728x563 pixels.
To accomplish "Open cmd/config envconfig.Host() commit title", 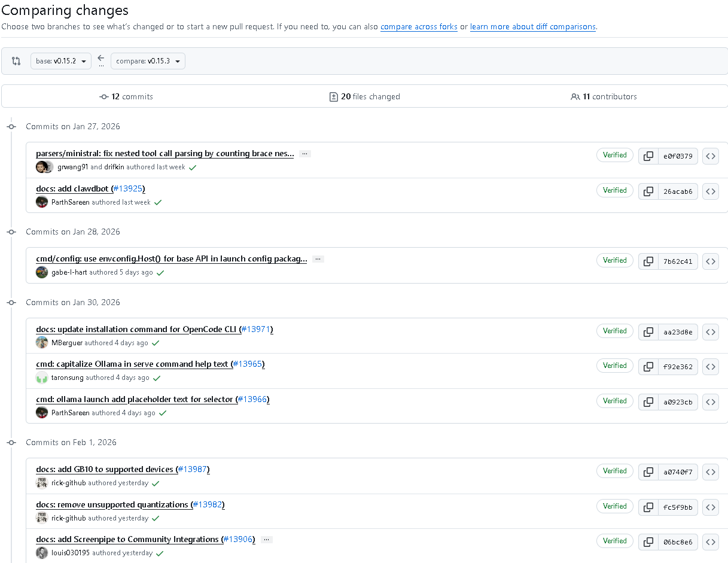I will (x=172, y=259).
